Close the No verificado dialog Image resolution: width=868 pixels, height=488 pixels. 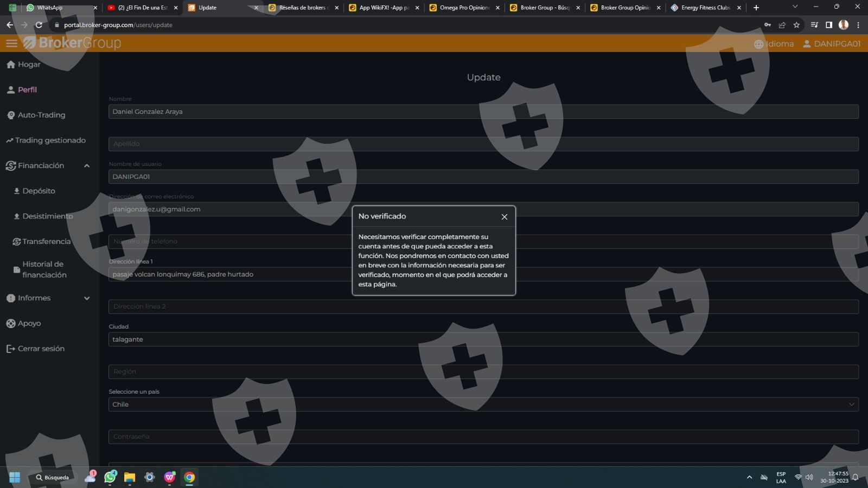(x=504, y=217)
